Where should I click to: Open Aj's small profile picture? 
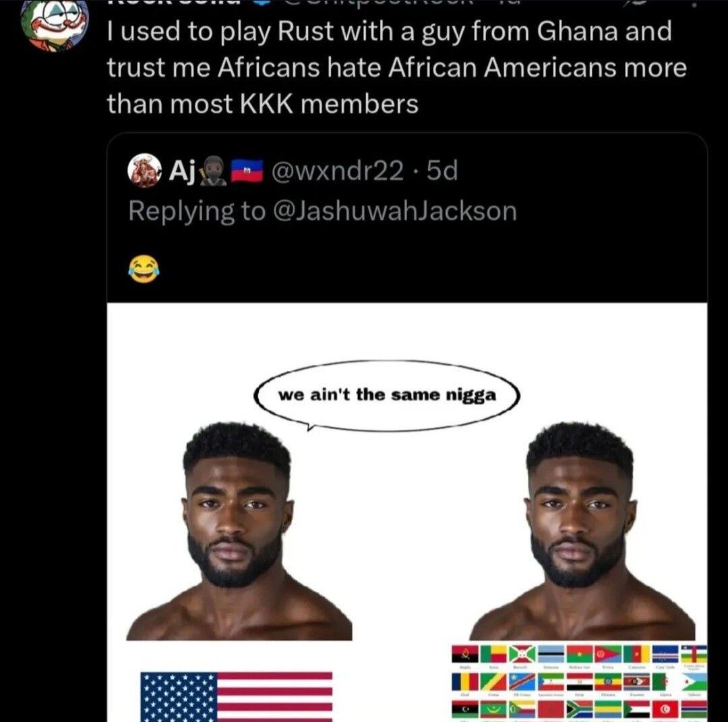[x=144, y=172]
